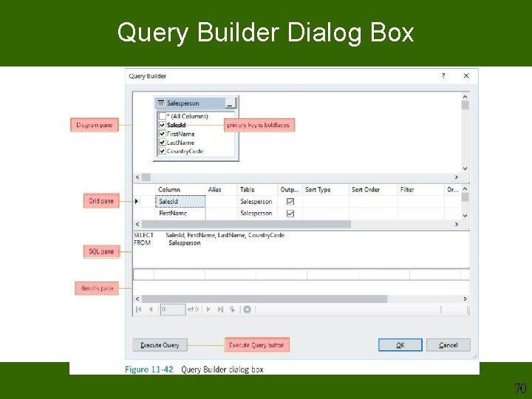Click the FROM Salesperson line in SQL pane
532x399 pixels.
coord(167,243)
